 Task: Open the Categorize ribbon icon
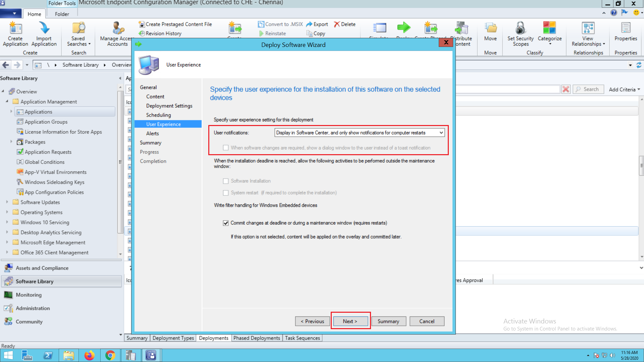pos(549,28)
